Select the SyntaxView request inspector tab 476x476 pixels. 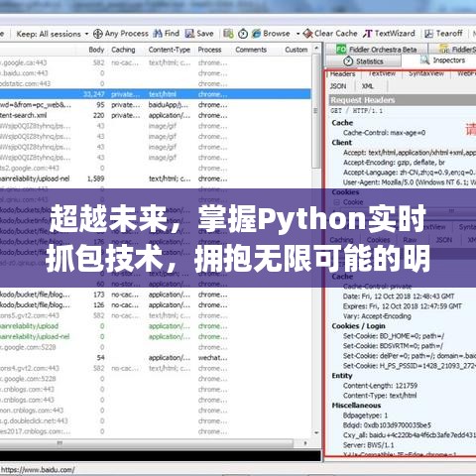(426, 73)
